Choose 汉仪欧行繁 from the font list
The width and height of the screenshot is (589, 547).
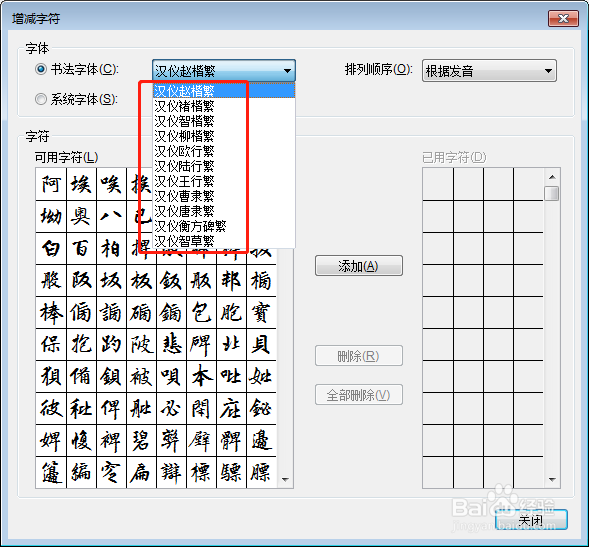click(224, 151)
